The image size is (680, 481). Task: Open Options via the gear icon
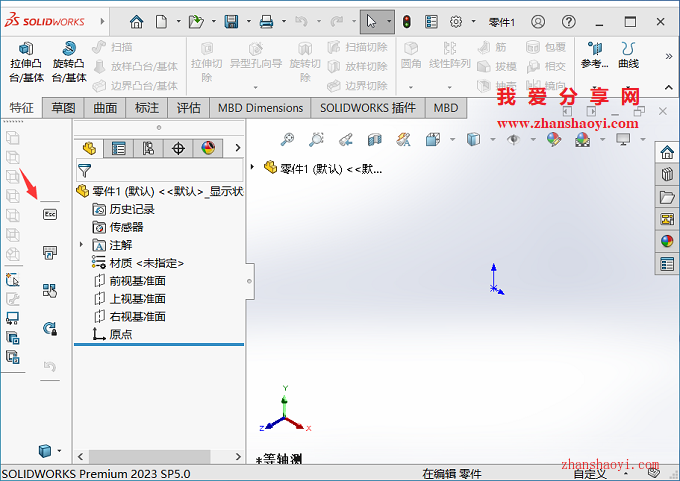pos(456,21)
